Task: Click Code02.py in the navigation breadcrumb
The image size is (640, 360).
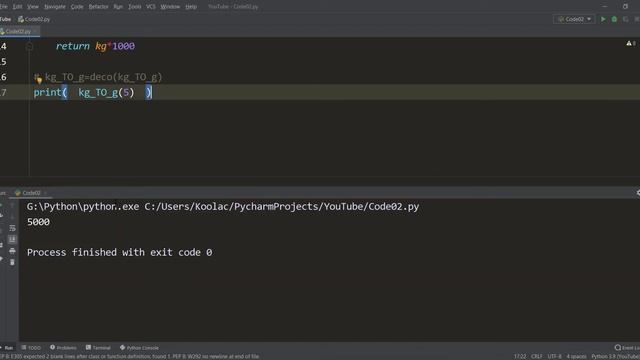Action: pyautogui.click(x=34, y=19)
